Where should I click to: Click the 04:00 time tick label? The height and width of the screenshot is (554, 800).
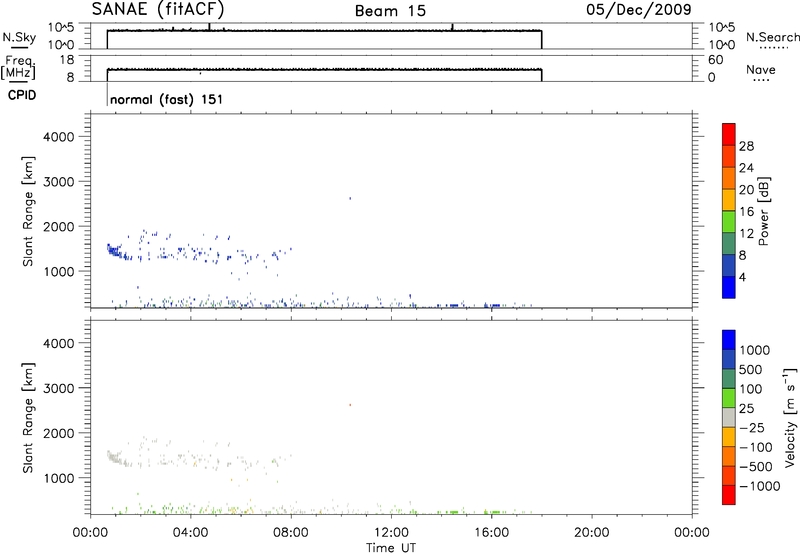tap(190, 533)
